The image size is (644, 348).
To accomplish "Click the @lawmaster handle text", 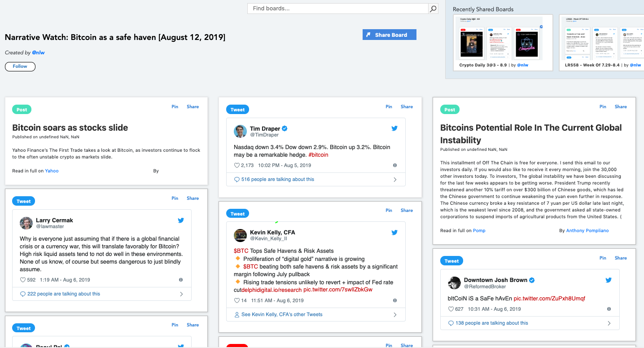I will [50, 227].
